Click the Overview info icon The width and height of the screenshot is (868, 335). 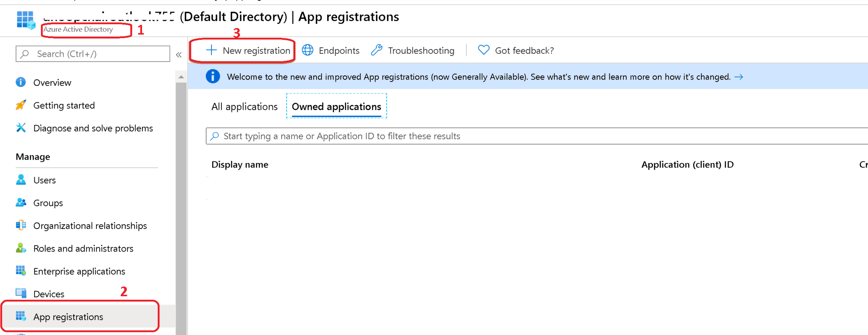[21, 82]
